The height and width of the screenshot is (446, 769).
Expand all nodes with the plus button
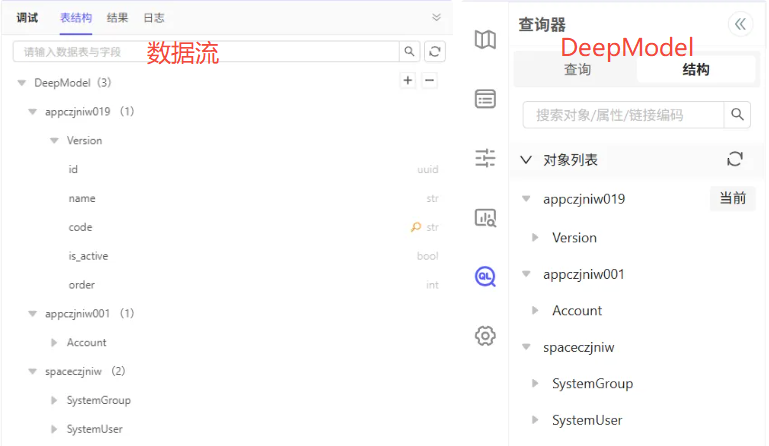tap(408, 80)
